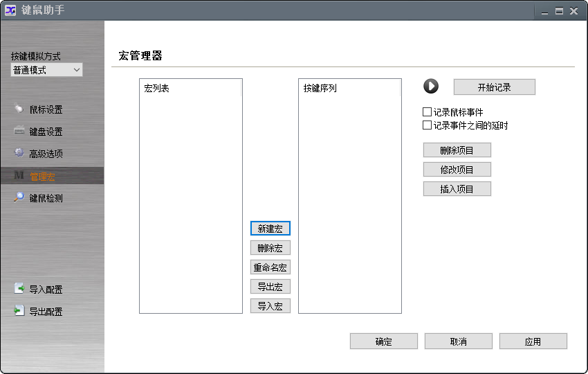Click the magnifier icon beside 键鼠检测
The height and width of the screenshot is (374, 588).
(x=19, y=197)
